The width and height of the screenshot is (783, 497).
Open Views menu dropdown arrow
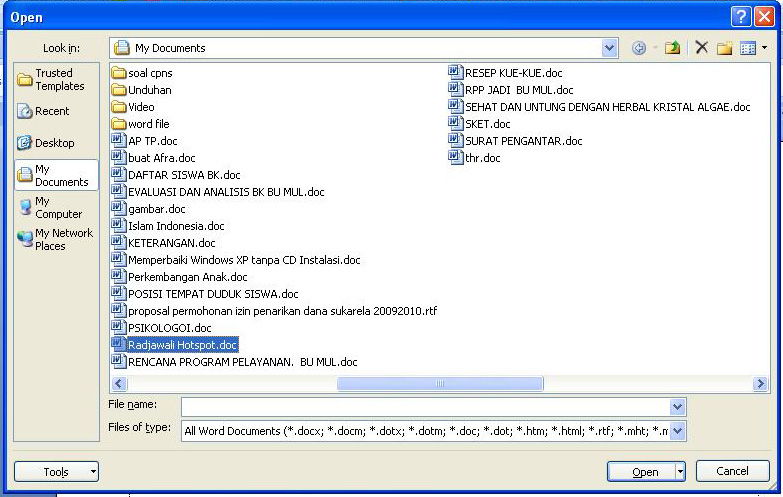pyautogui.click(x=765, y=48)
